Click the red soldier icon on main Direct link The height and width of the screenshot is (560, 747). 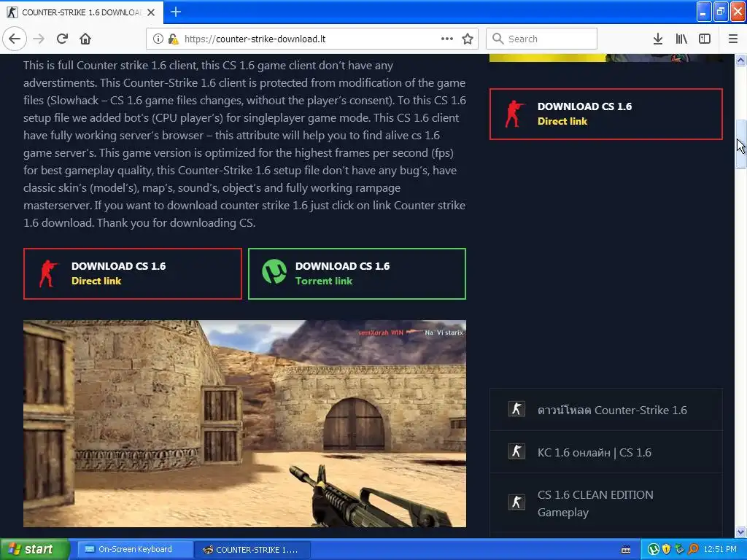(x=47, y=273)
